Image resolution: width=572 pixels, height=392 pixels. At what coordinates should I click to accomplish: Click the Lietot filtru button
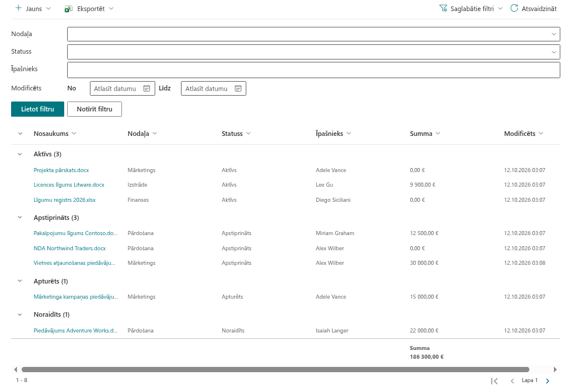tap(37, 109)
